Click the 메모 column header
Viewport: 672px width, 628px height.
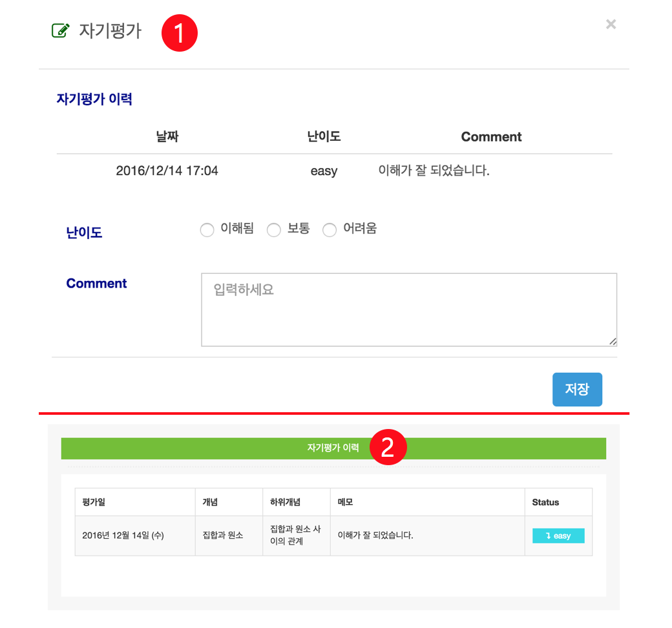tap(345, 502)
